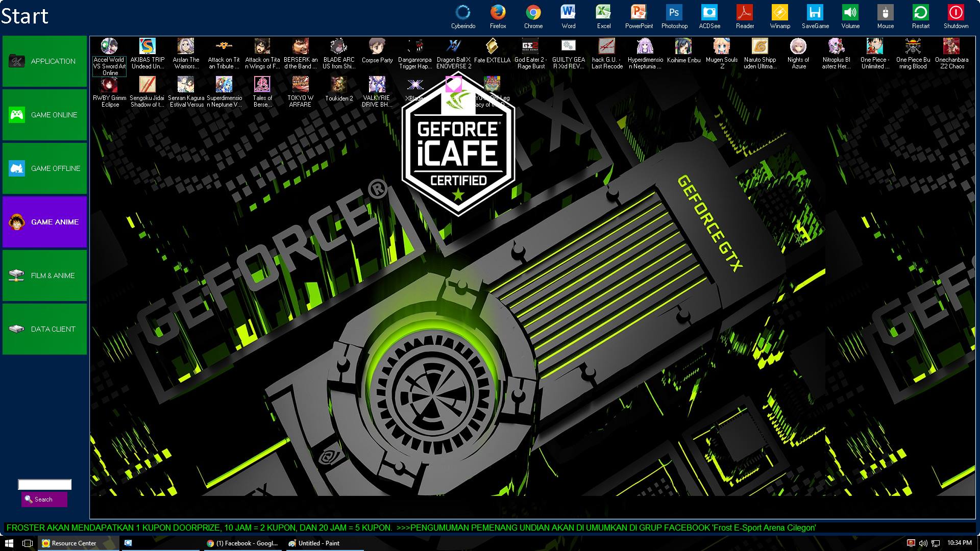Click the purple Search button
980x551 pixels.
(x=44, y=499)
